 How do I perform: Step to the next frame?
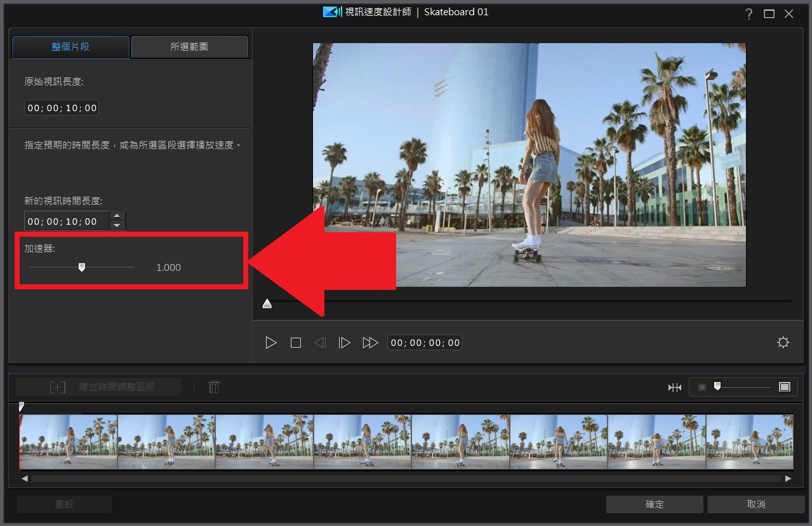coord(345,343)
